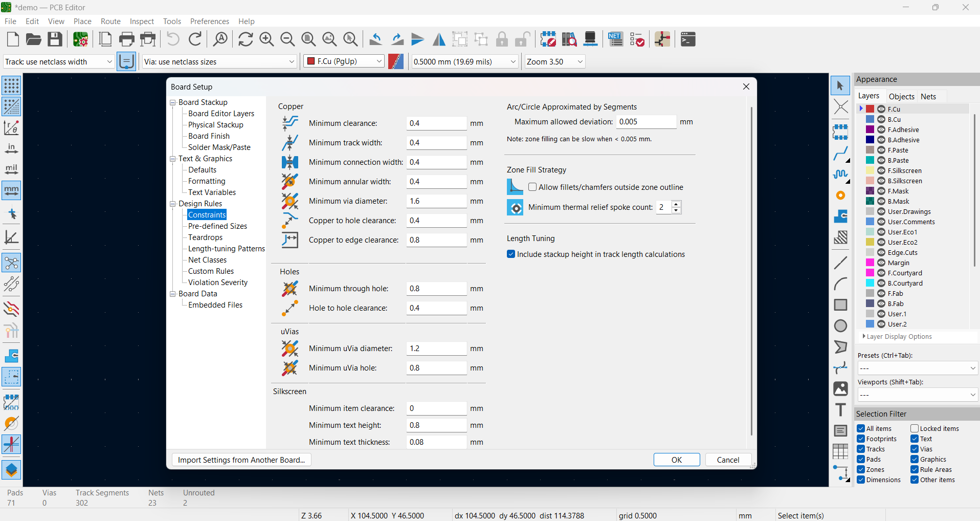Click the Zoom in icon
980x521 pixels.
tap(266, 39)
